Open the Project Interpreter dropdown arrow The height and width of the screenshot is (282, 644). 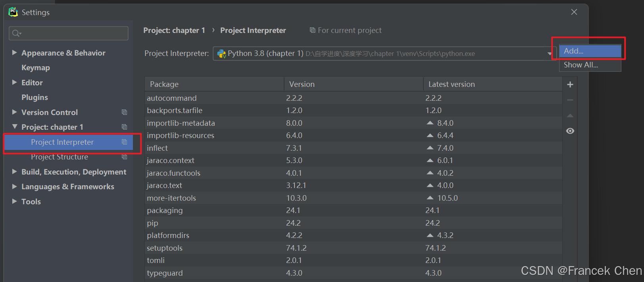(550, 54)
